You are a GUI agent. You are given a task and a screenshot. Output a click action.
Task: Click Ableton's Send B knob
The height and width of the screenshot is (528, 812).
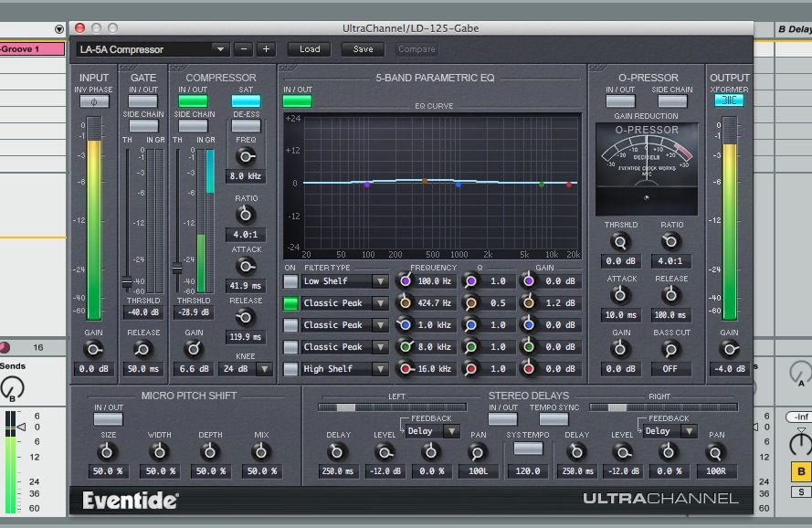click(12, 387)
